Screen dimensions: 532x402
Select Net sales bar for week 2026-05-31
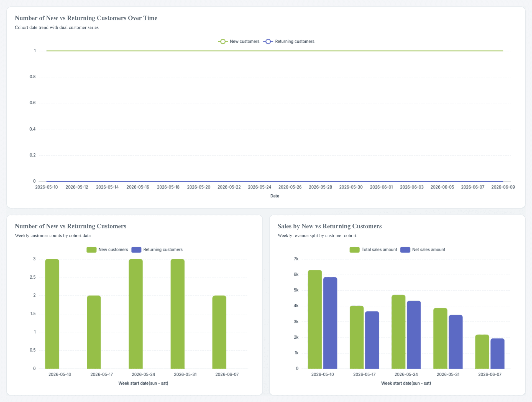coord(456,342)
